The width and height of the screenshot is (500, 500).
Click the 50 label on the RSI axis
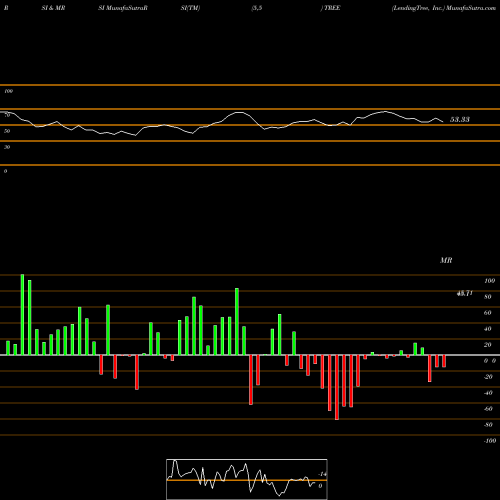point(7,131)
